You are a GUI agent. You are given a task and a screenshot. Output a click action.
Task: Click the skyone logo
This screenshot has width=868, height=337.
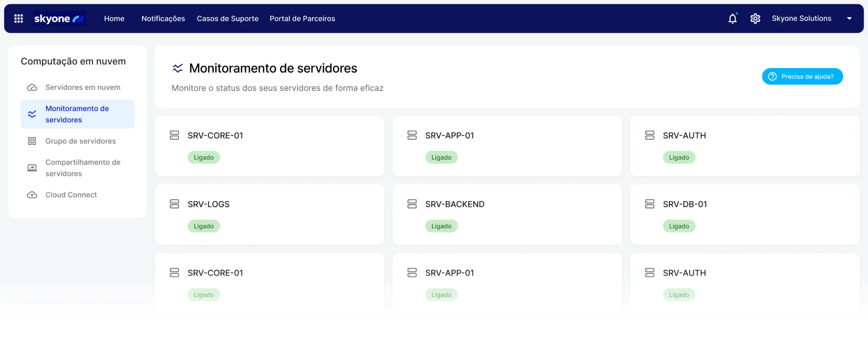point(59,18)
